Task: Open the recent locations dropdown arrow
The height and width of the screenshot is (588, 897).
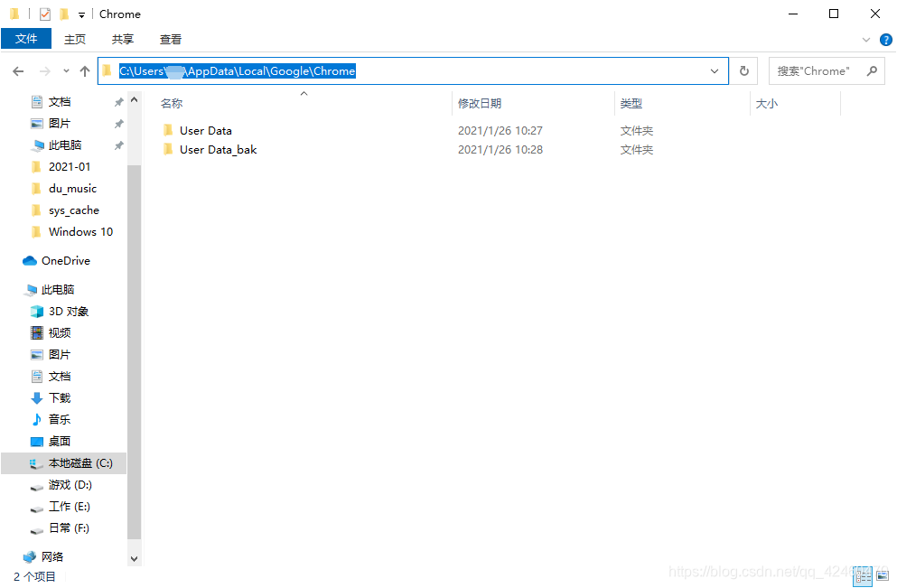Action: tap(66, 71)
